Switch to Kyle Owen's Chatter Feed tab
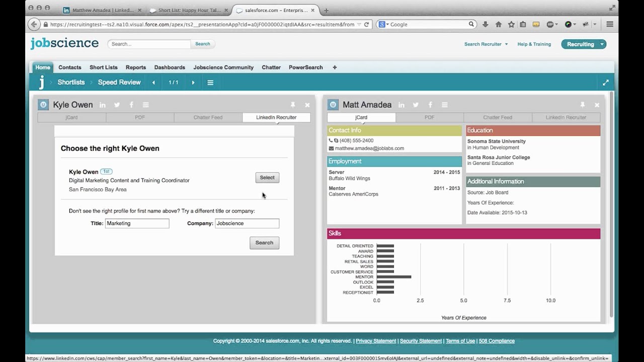 [208, 118]
